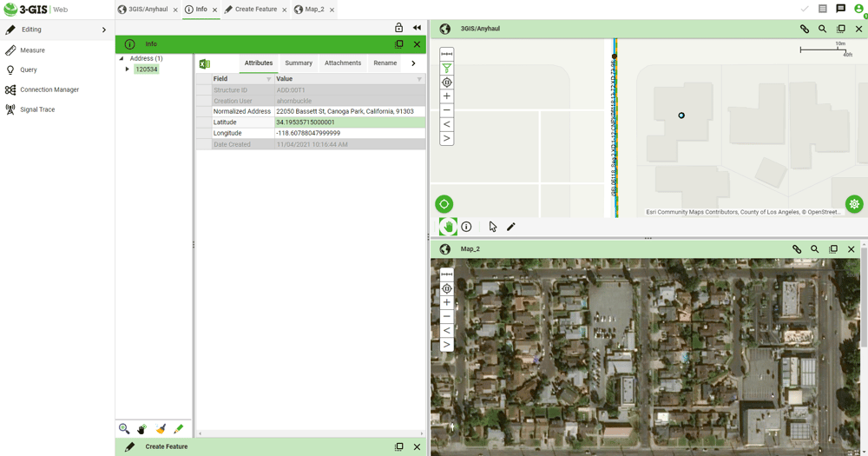
Task: Activate the select arrow tool
Action: [x=493, y=227]
